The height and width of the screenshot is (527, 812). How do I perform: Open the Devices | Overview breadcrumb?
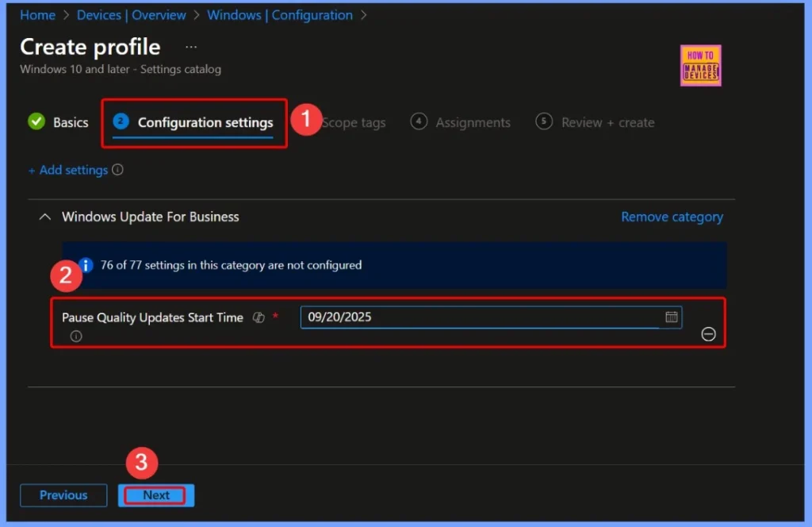coord(131,15)
